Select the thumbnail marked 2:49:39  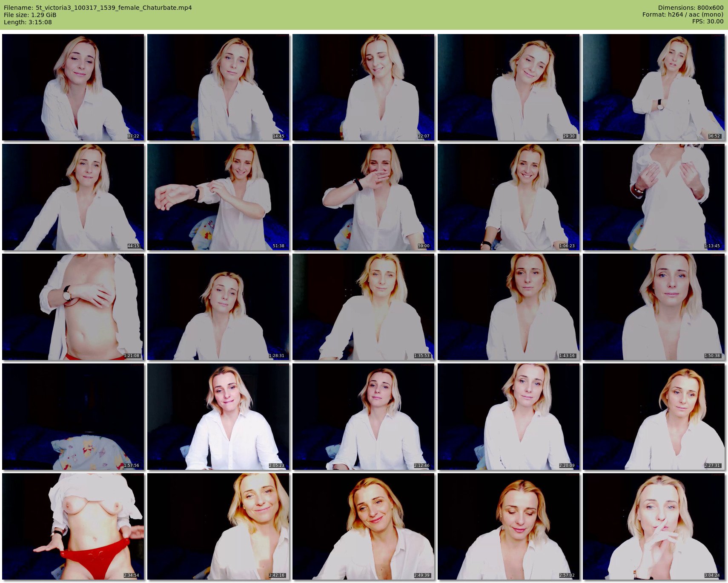(x=364, y=526)
